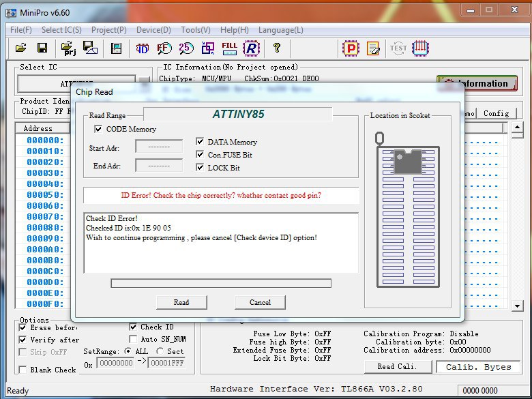Click the Save file floppy icon

(42, 48)
